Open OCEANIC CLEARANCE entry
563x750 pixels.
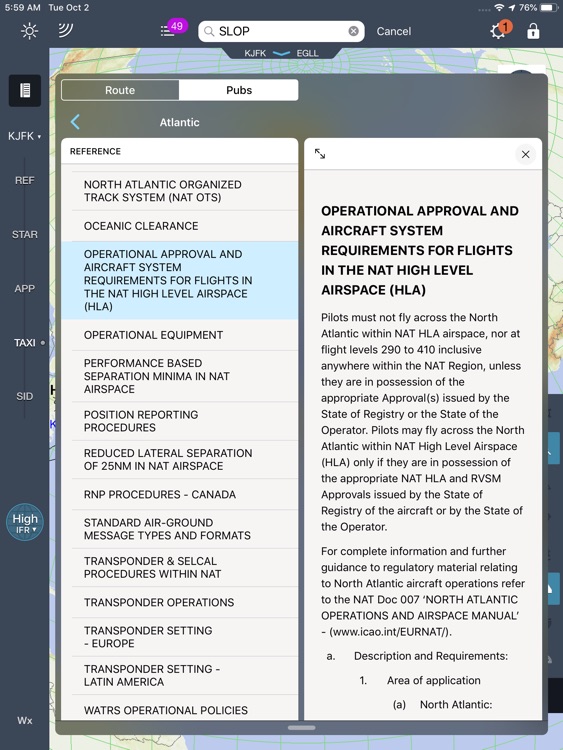click(180, 226)
